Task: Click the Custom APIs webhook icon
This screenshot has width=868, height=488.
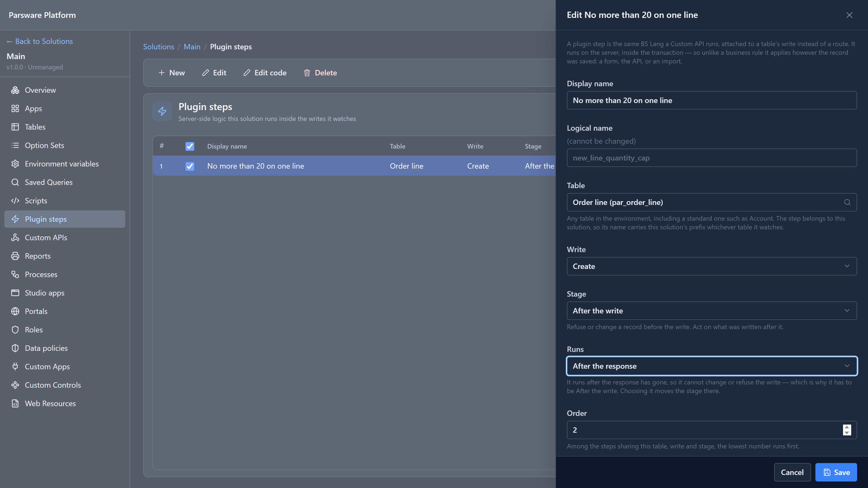Action: pos(15,237)
